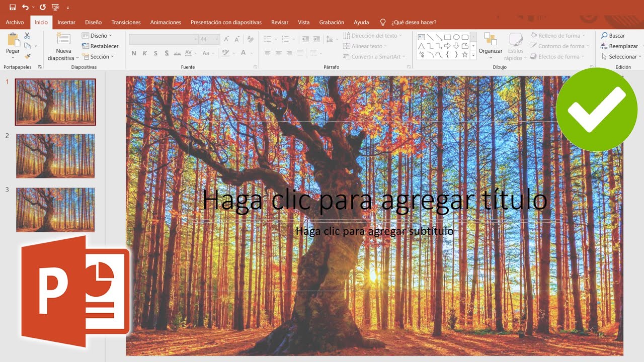The width and height of the screenshot is (644, 362).
Task: Click font color A button
Action: [x=244, y=53]
